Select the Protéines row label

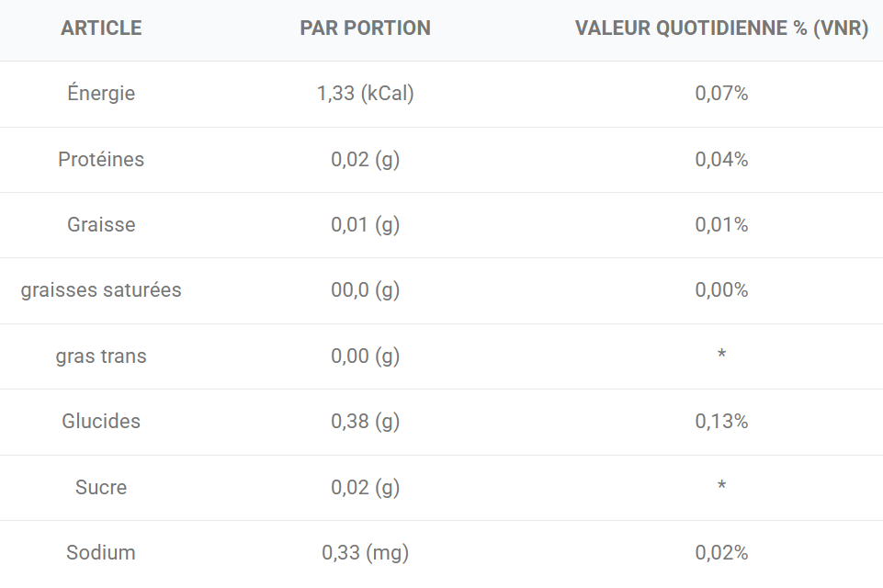[101, 159]
